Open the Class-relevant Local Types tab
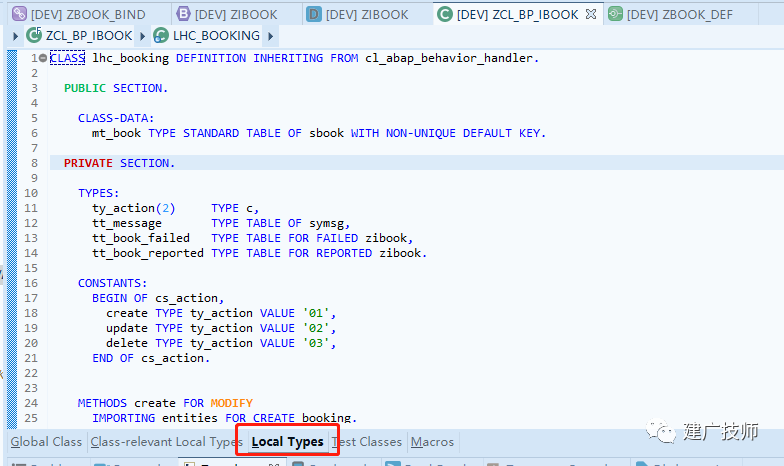The height and width of the screenshot is (466, 784). coord(166,442)
